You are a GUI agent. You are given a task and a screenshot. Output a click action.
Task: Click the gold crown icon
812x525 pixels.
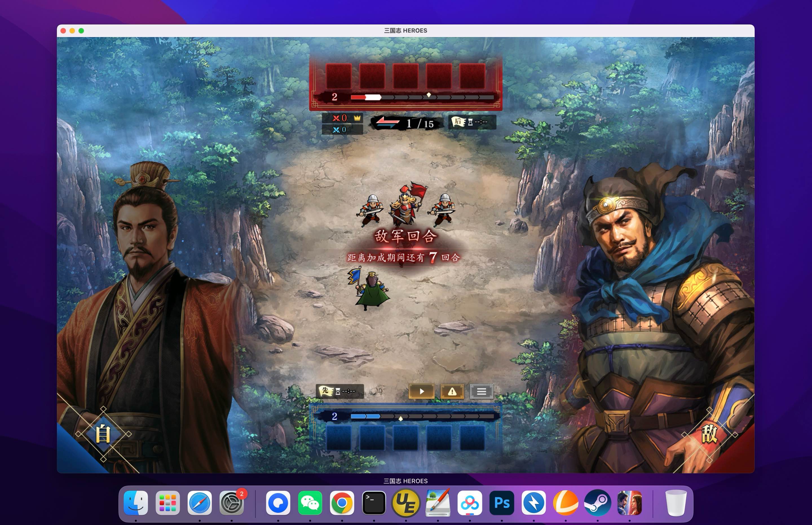[357, 118]
